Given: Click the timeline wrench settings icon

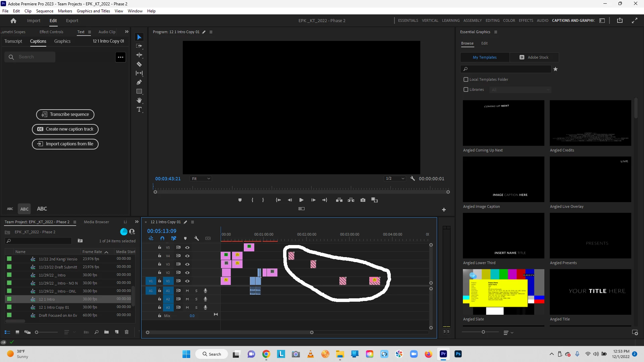Looking at the screenshot, I should pyautogui.click(x=197, y=238).
